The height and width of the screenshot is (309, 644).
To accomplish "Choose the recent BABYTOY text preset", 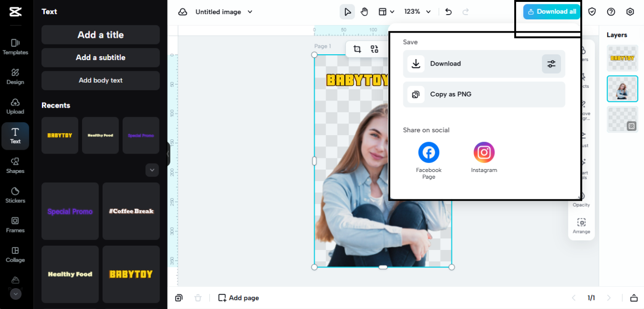I will coord(60,136).
